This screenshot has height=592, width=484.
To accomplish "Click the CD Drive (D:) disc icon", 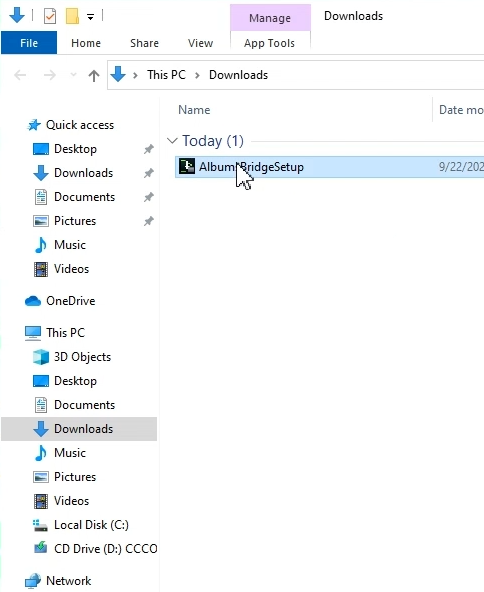I will 41,548.
